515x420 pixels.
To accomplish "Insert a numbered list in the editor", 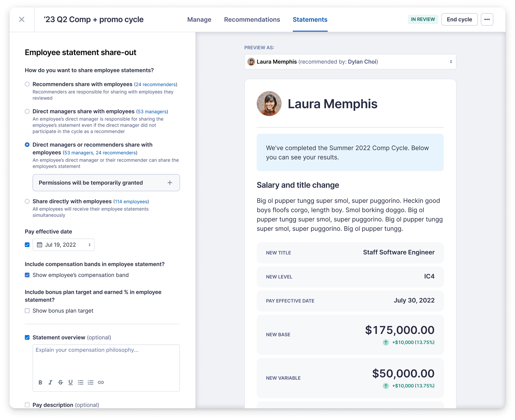I will coord(91,382).
